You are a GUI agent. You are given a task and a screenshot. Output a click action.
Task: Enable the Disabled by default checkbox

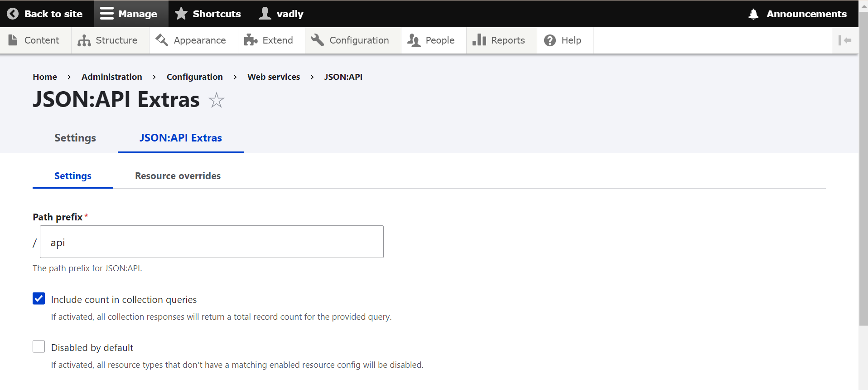click(39, 346)
